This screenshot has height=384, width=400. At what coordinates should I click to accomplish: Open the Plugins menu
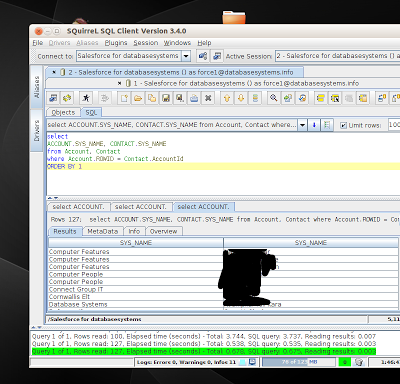116,43
